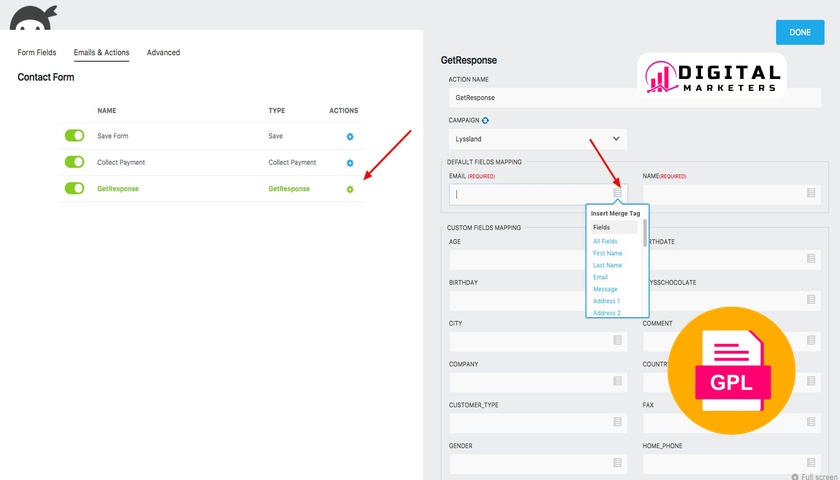Viewport: 840px width, 480px height.
Task: Click the merge tag popup scrollbar
Action: (x=644, y=233)
